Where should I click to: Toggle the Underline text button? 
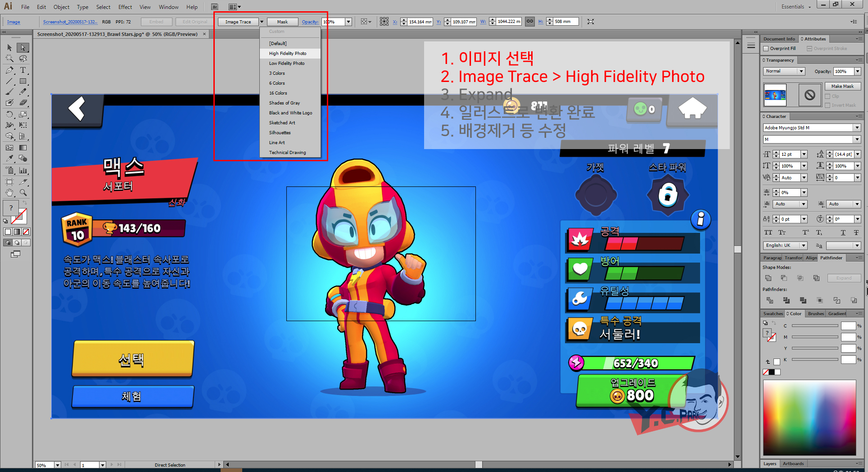pyautogui.click(x=843, y=232)
